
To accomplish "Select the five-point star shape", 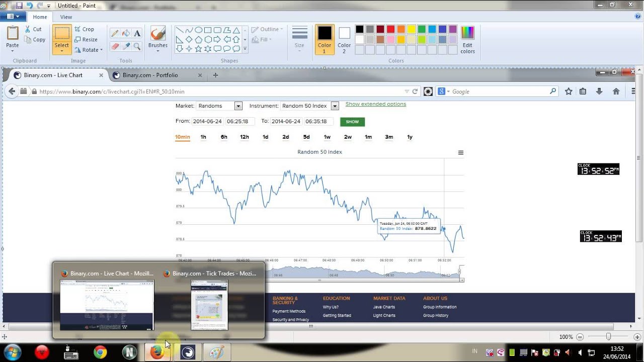I will pyautogui.click(x=198, y=49).
